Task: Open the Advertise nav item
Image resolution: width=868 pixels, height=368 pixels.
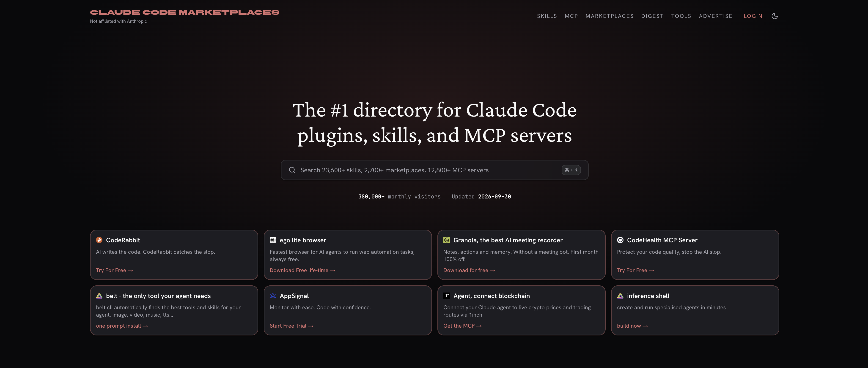Action: click(716, 16)
